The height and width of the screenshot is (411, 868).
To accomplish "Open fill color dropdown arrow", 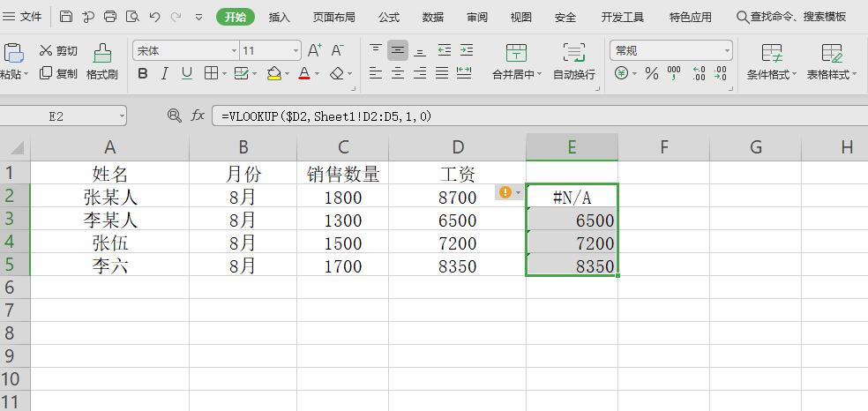I will 287,73.
